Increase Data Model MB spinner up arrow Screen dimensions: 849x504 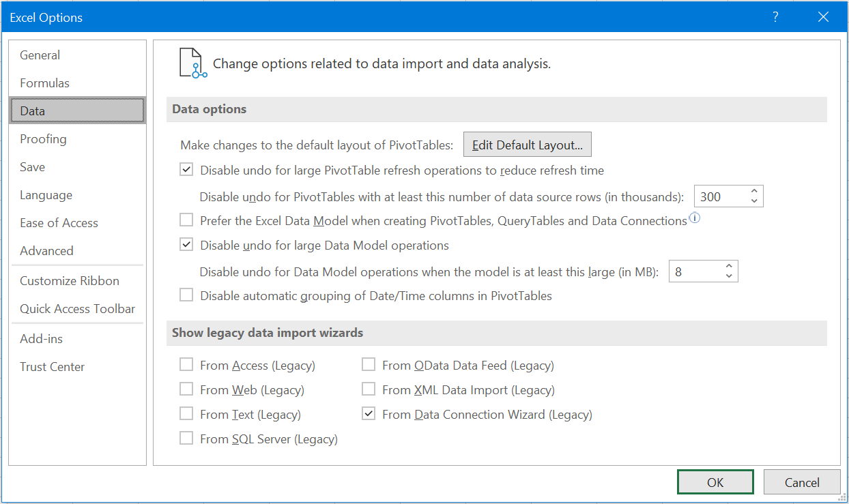click(729, 267)
